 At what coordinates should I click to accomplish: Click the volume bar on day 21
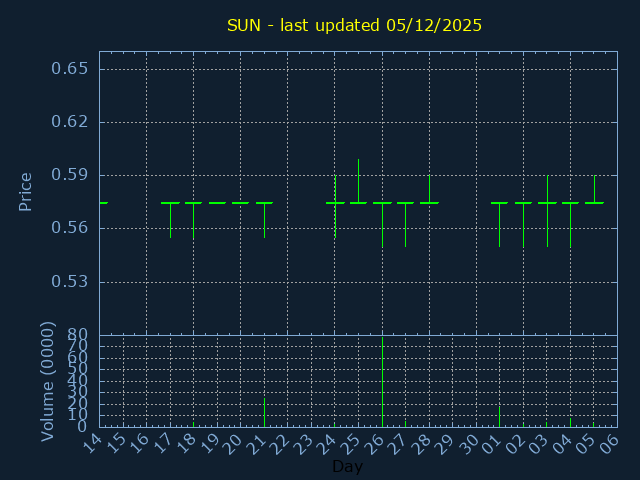coord(264,412)
